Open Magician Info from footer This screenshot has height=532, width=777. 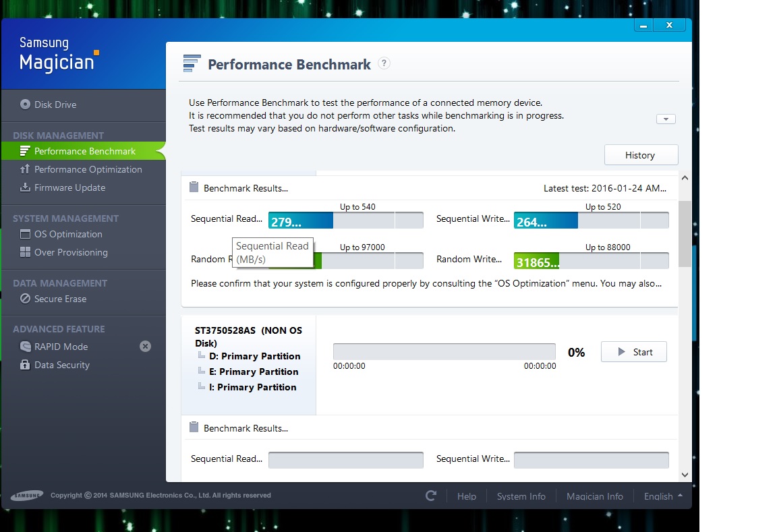pos(595,496)
